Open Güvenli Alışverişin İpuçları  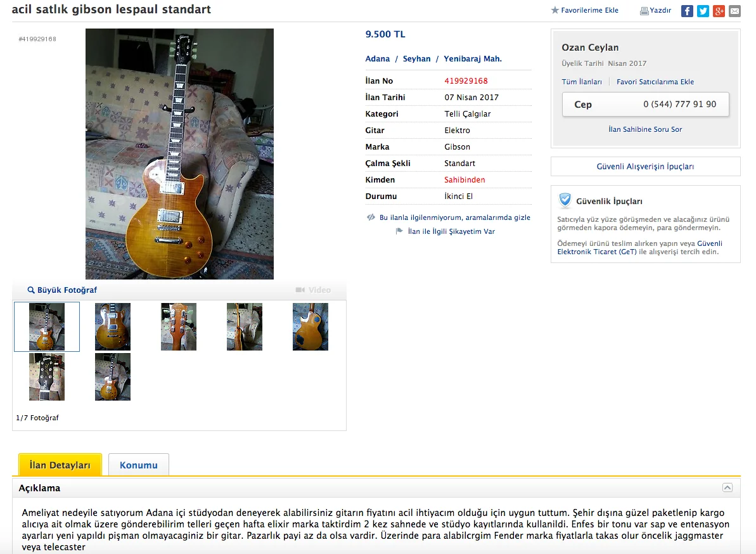[645, 166]
